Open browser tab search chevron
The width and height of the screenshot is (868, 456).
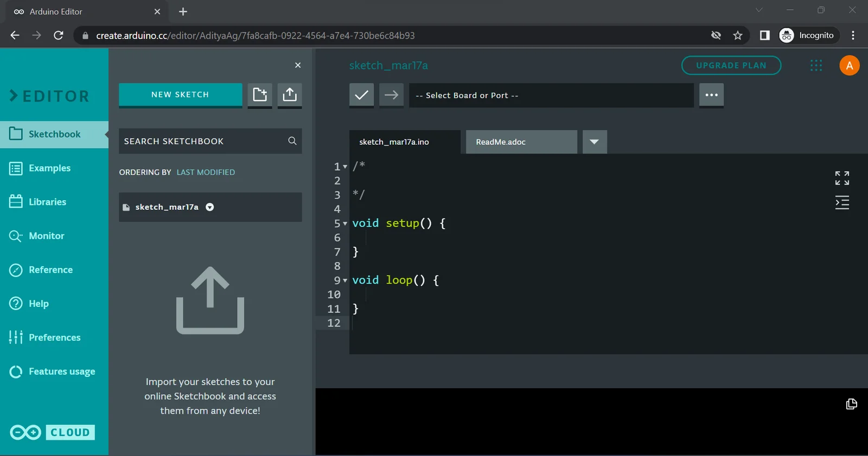tap(759, 10)
